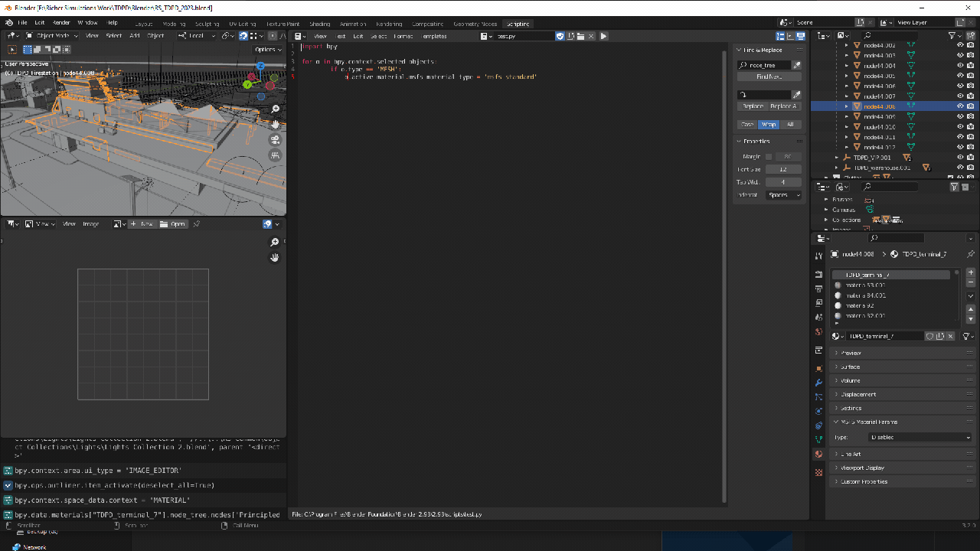Image resolution: width=980 pixels, height=551 pixels.
Task: Add a material slot with plus button
Action: pyautogui.click(x=971, y=272)
